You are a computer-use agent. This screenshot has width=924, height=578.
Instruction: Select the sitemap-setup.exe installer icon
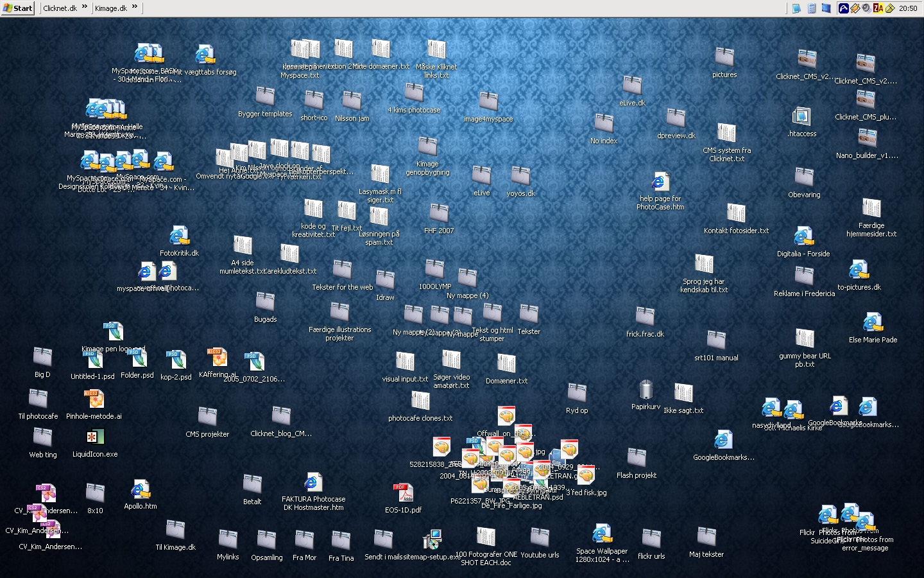[x=432, y=541]
